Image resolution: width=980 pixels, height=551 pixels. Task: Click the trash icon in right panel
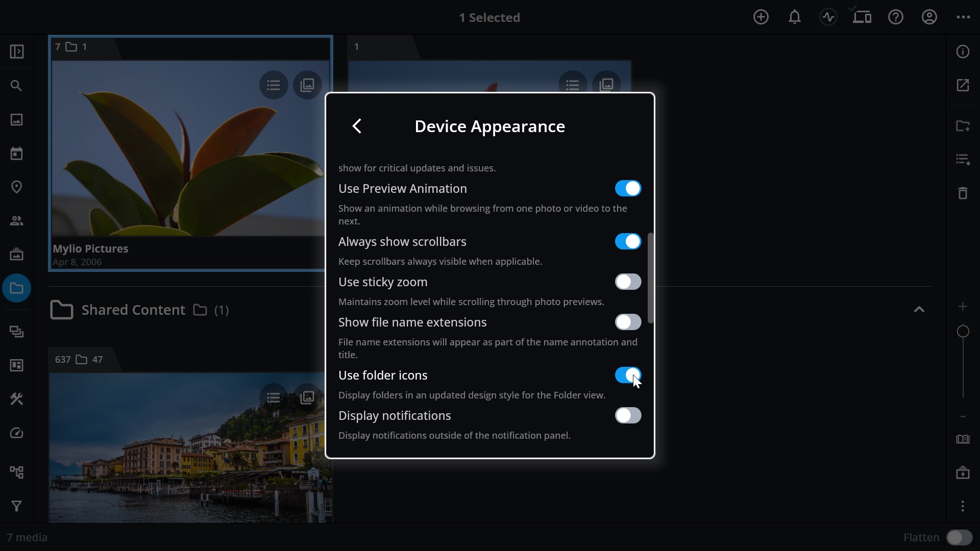[963, 193]
